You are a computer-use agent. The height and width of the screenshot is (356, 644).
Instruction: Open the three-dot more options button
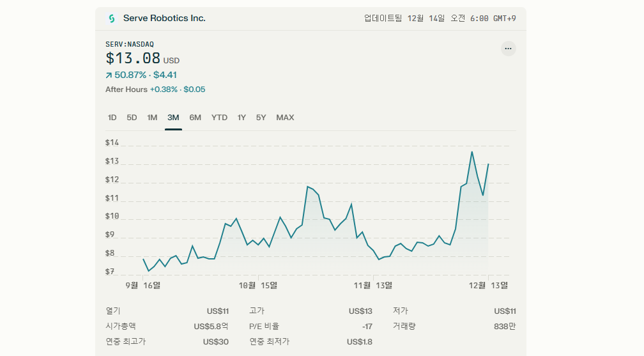[508, 49]
